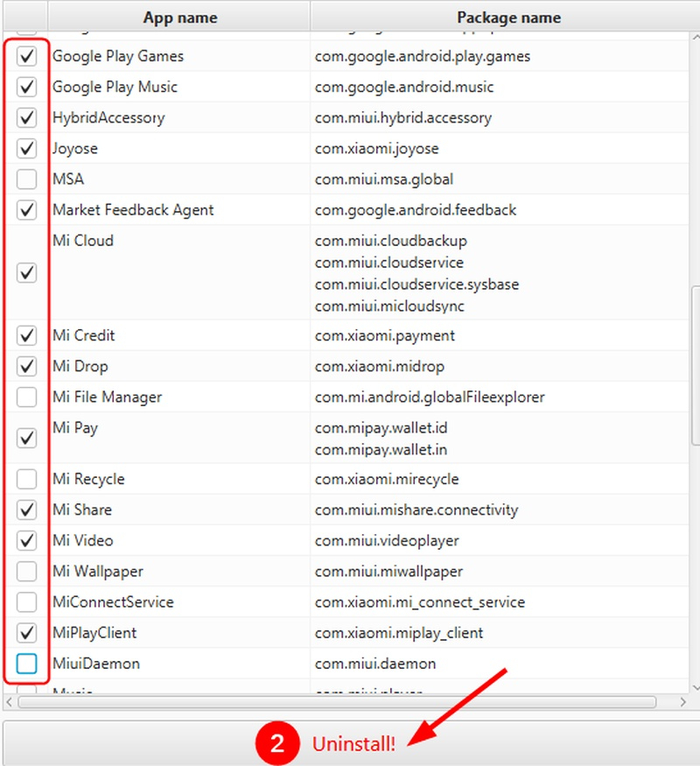
Task: Enable the Mi File Manager checkbox
Action: coord(27,397)
